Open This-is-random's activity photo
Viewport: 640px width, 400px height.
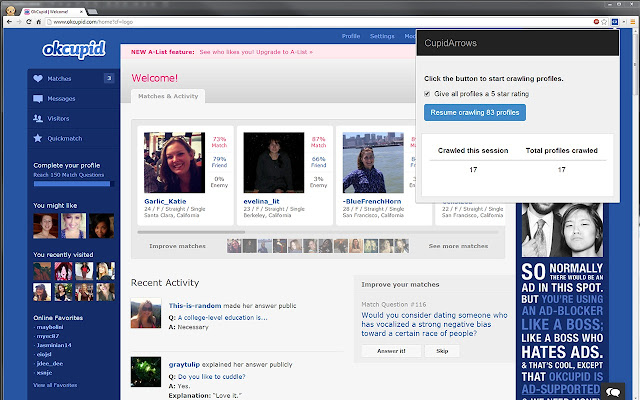click(146, 313)
